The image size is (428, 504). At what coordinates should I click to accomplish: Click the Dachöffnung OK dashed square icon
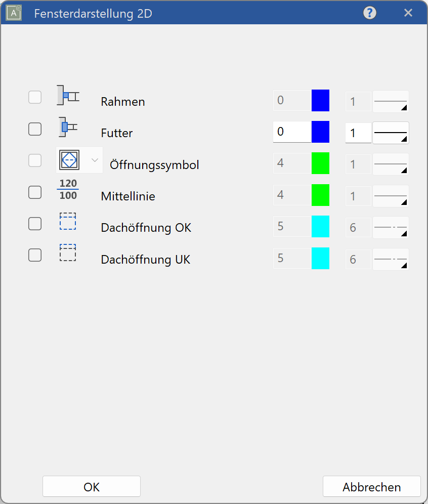[68, 221]
